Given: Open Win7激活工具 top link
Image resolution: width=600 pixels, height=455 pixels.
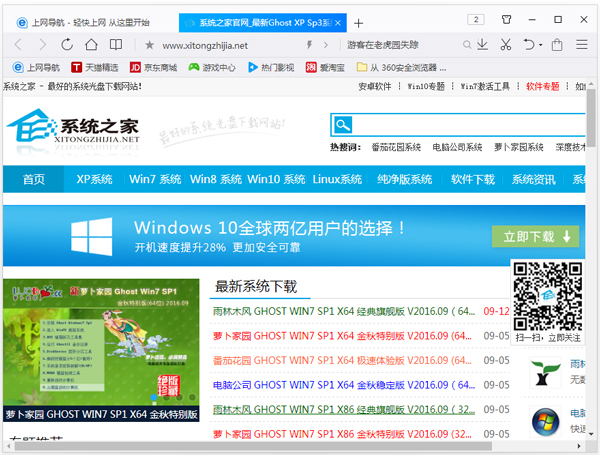Looking at the screenshot, I should [485, 86].
